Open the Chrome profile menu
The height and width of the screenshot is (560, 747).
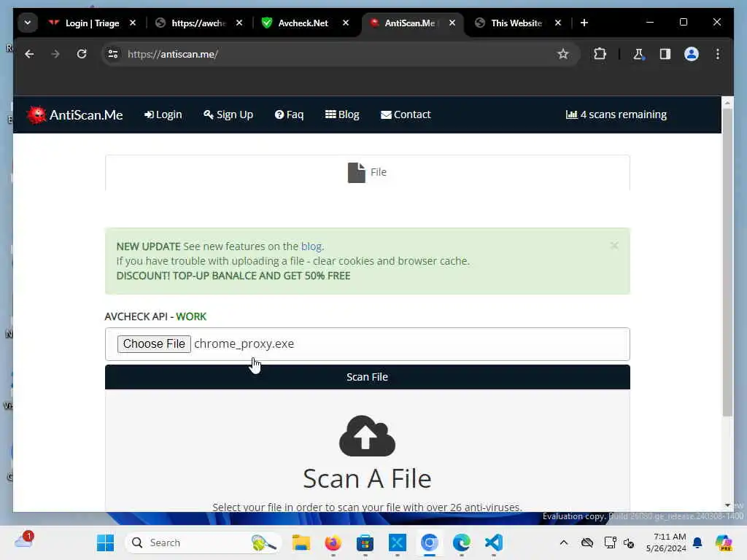(x=692, y=54)
